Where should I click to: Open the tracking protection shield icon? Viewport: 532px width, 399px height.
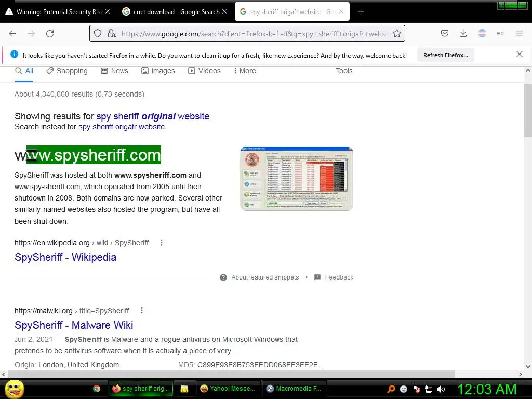click(98, 33)
